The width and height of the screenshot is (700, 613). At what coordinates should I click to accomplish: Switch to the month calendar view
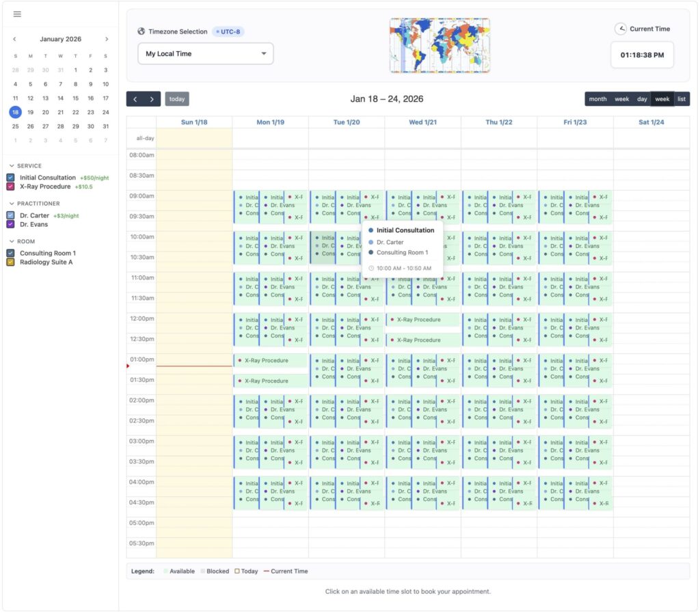coord(597,99)
